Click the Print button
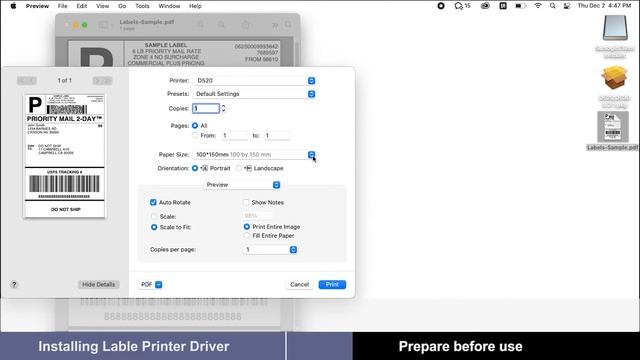 coord(332,284)
